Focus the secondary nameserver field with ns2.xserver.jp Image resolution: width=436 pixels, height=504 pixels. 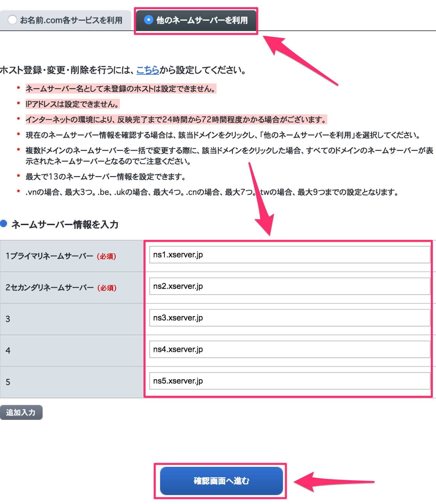coord(290,286)
